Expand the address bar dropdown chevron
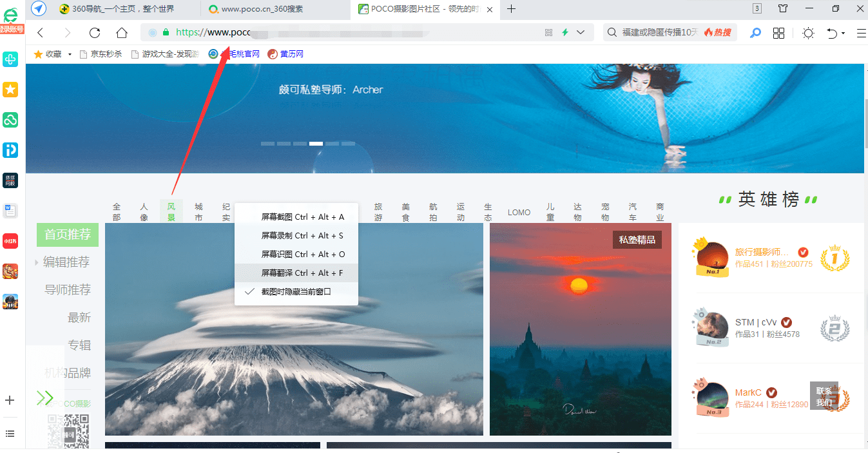The image size is (868, 453). click(x=581, y=32)
